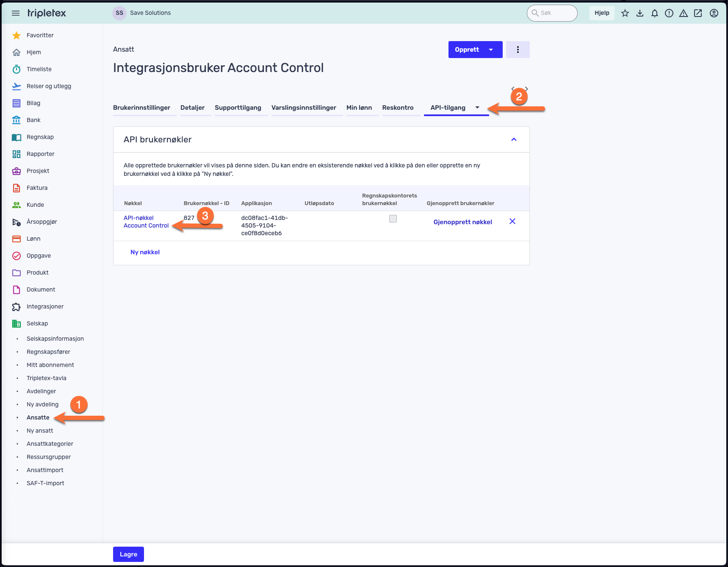Screen dimensions: 728x567
Task: Switch to the Detaljer tab
Action: coord(192,108)
